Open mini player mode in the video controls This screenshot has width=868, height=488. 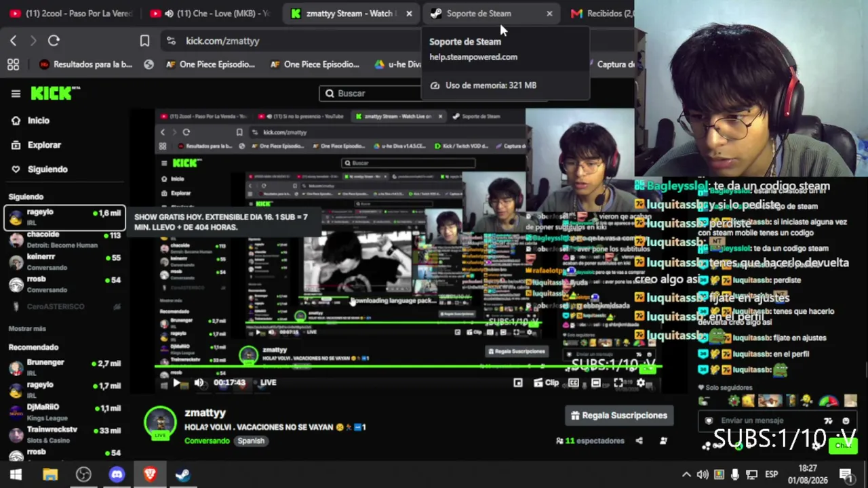pyautogui.click(x=518, y=383)
